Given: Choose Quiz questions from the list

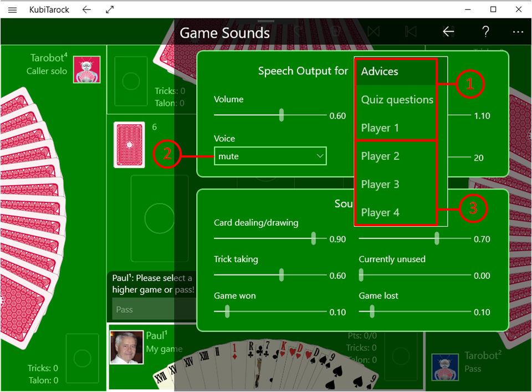Looking at the screenshot, I should coord(397,100).
